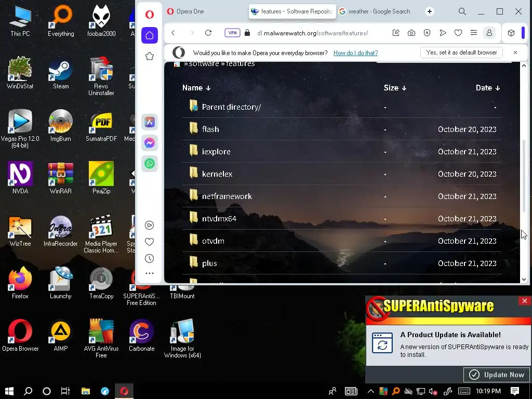Open a new tab with plus button
The width and height of the screenshot is (532, 399).
430,11
